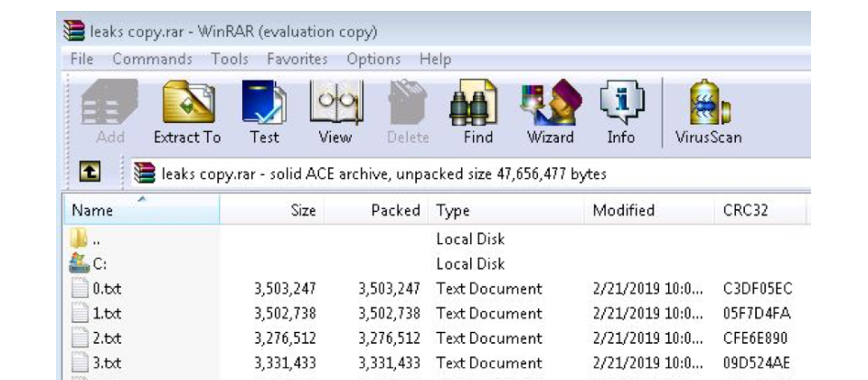
Task: Run VirusScan on the archive
Action: [708, 112]
